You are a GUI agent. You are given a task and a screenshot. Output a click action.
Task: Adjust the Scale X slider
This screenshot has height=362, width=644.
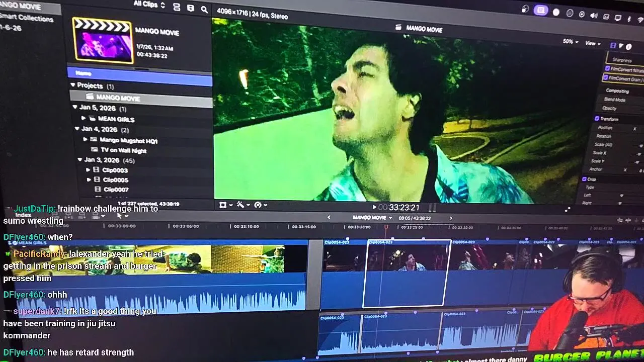[638, 154]
